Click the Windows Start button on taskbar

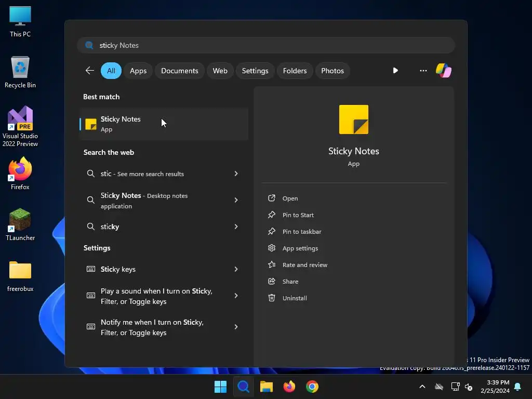coord(220,387)
